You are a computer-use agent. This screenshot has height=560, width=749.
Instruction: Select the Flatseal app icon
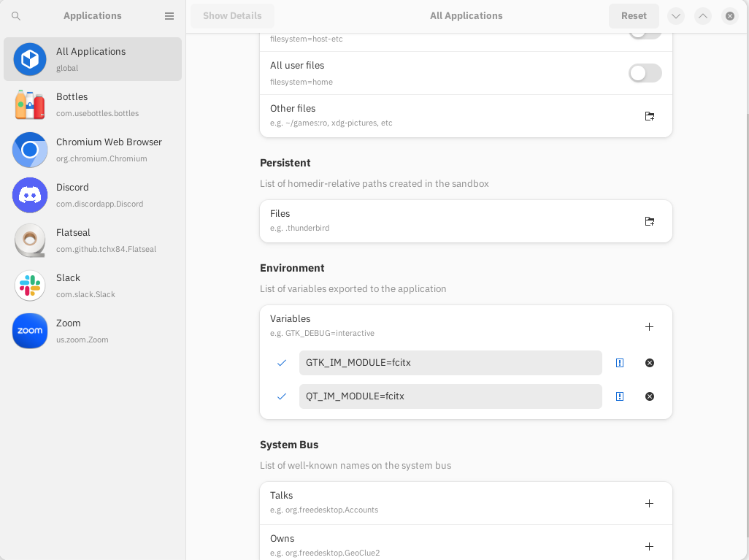click(x=30, y=240)
